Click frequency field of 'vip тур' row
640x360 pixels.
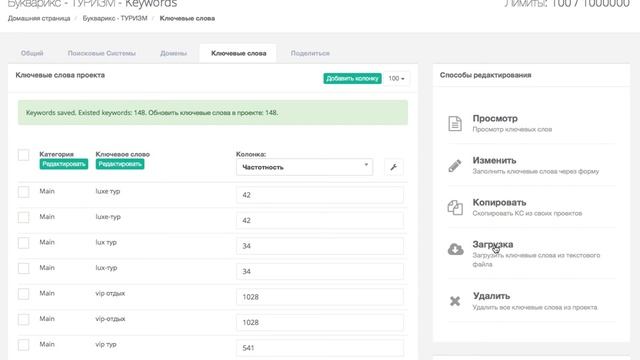coord(320,348)
